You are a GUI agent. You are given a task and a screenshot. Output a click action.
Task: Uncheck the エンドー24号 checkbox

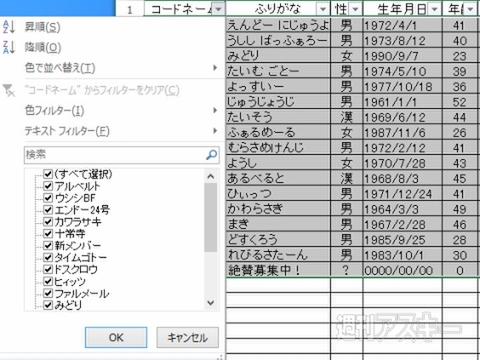48,210
